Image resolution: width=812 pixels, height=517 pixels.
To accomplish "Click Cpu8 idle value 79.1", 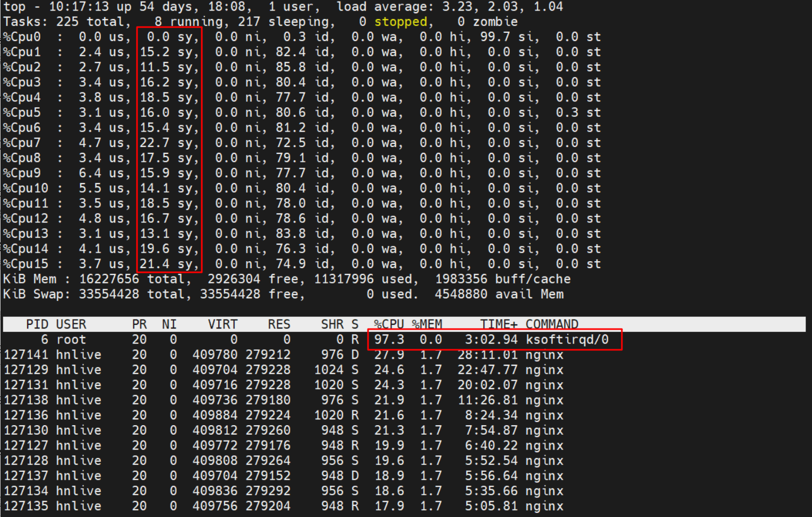I will (x=290, y=158).
